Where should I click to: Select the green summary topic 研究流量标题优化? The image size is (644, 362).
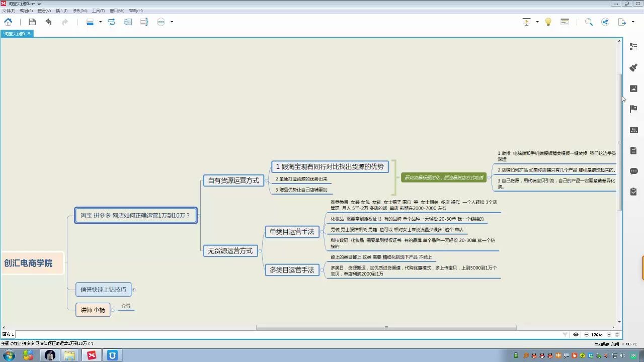pyautogui.click(x=444, y=177)
